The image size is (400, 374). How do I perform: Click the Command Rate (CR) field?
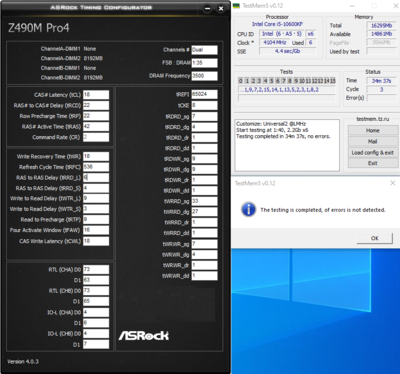[96, 137]
